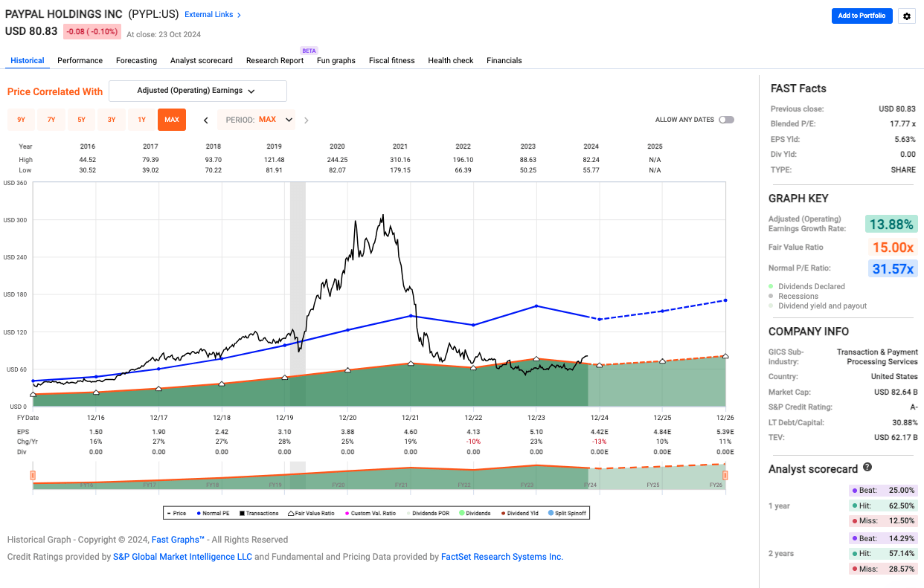Click the 15.00x Fair Value Ratio swatch
The width and height of the screenshot is (924, 588).
click(x=893, y=247)
